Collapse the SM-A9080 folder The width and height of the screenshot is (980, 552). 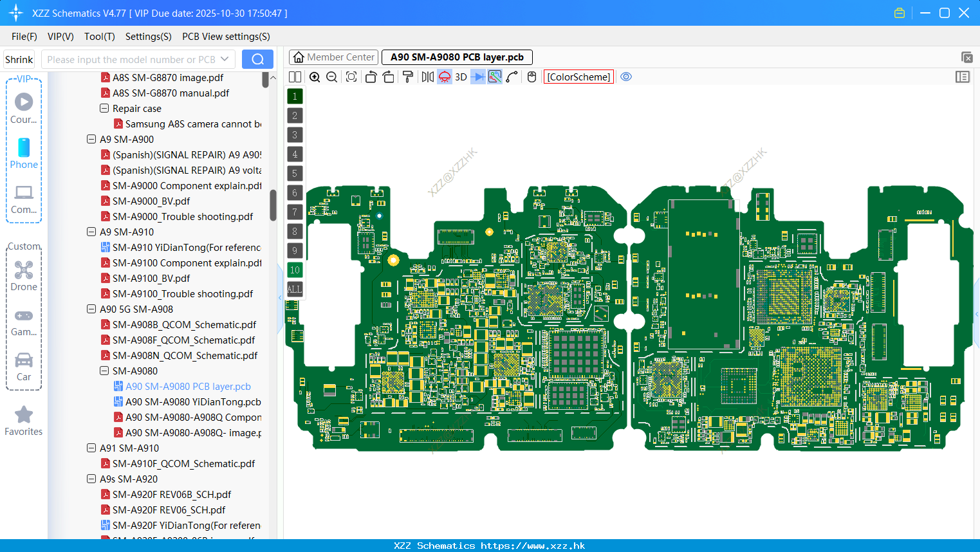104,371
